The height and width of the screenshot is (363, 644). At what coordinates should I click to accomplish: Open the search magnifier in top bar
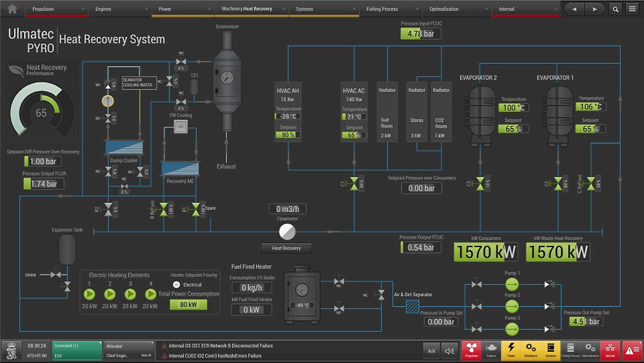tap(615, 9)
